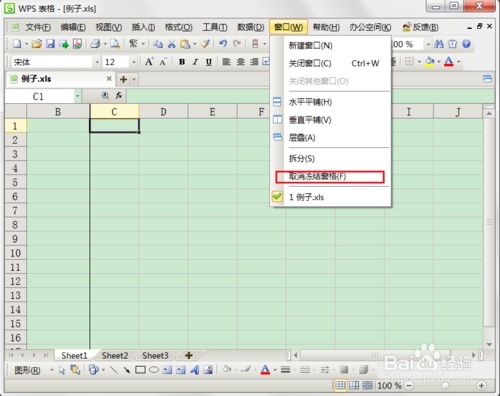Viewport: 500px width, 396px height.
Task: Click the fill color bucket icon
Action: (430, 61)
